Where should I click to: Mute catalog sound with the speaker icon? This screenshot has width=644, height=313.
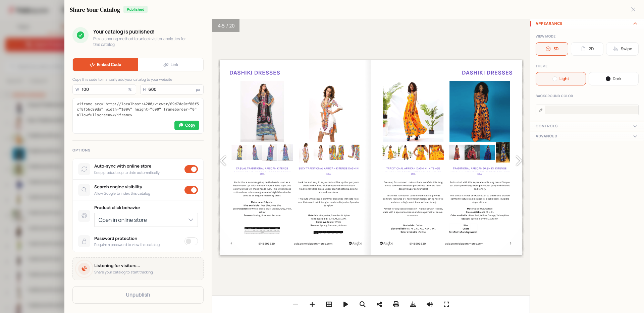click(x=430, y=304)
